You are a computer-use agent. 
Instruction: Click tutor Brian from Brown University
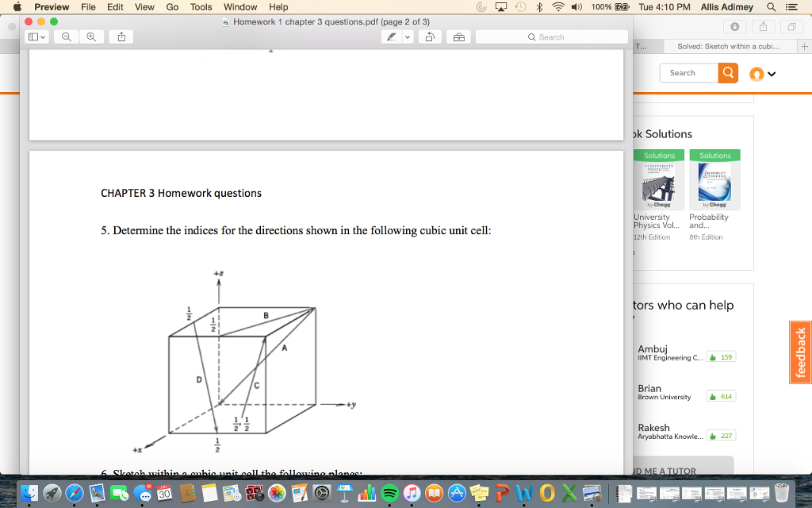tap(649, 388)
